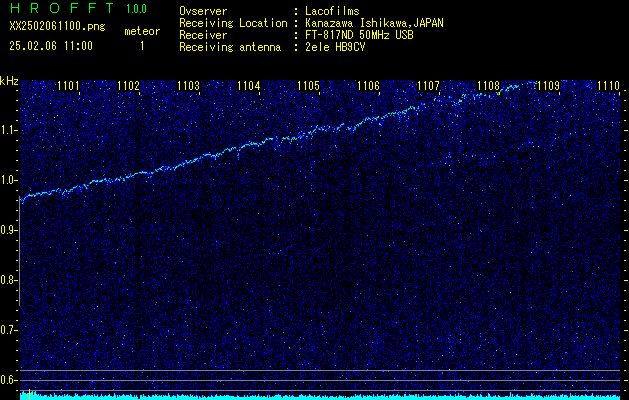This screenshot has height=400, width=629.
Task: Click the 'Ovserver' label
Action: coord(203,11)
